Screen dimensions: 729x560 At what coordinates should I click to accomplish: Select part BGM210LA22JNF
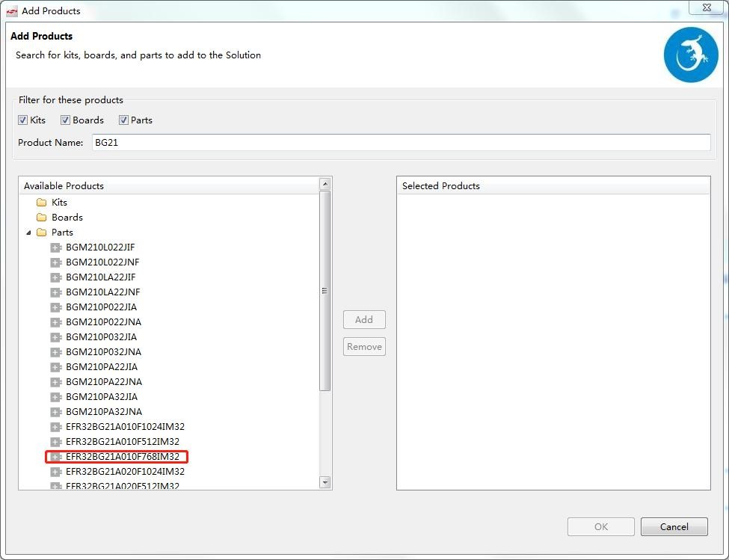[x=102, y=292]
